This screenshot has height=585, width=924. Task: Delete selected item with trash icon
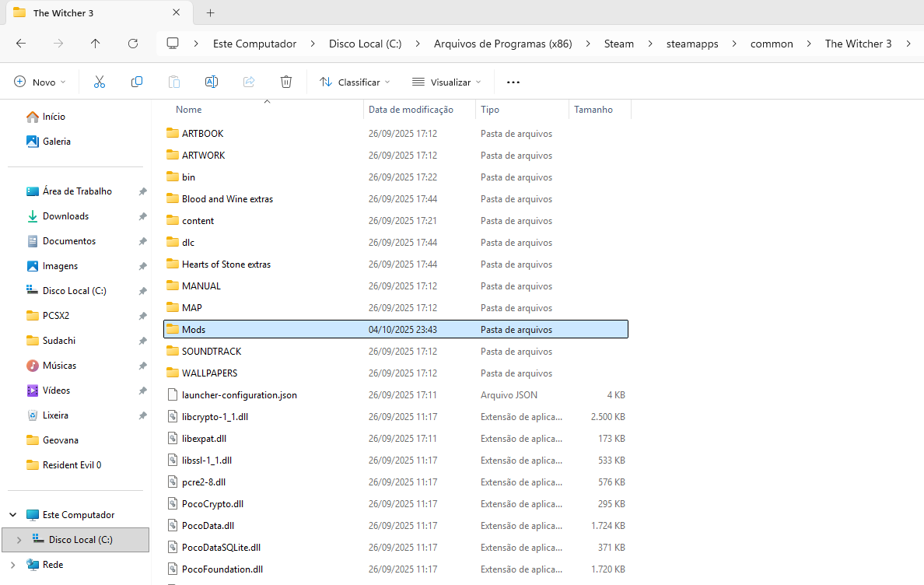(x=285, y=82)
